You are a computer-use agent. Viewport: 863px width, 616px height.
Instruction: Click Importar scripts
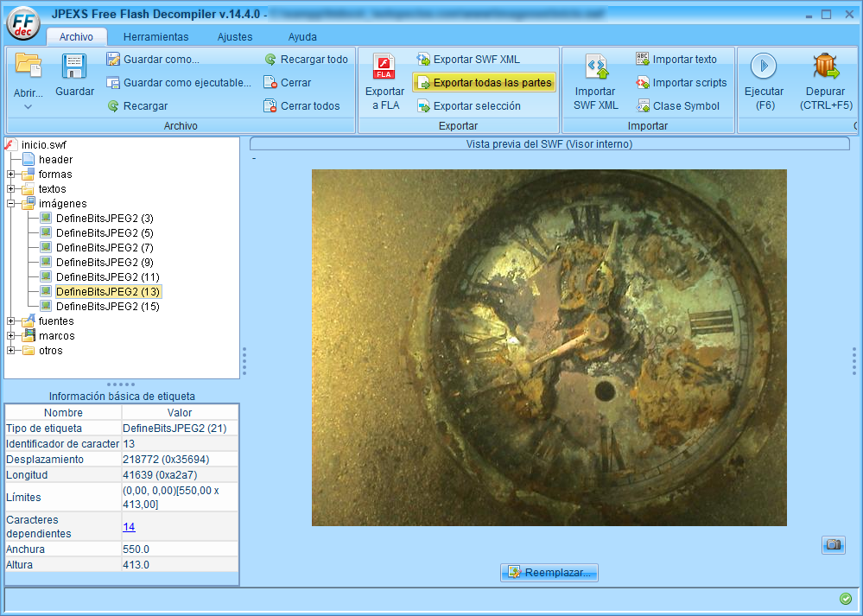tap(689, 83)
